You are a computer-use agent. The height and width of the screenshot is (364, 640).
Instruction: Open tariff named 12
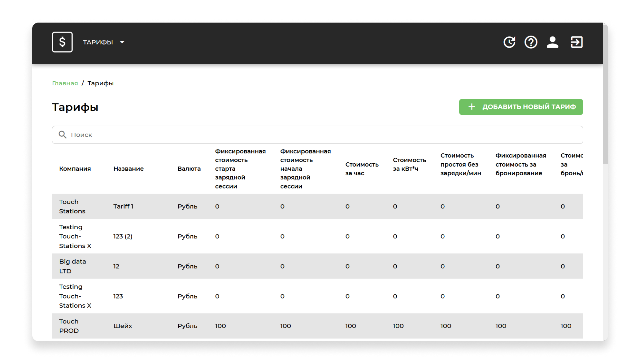point(116,266)
